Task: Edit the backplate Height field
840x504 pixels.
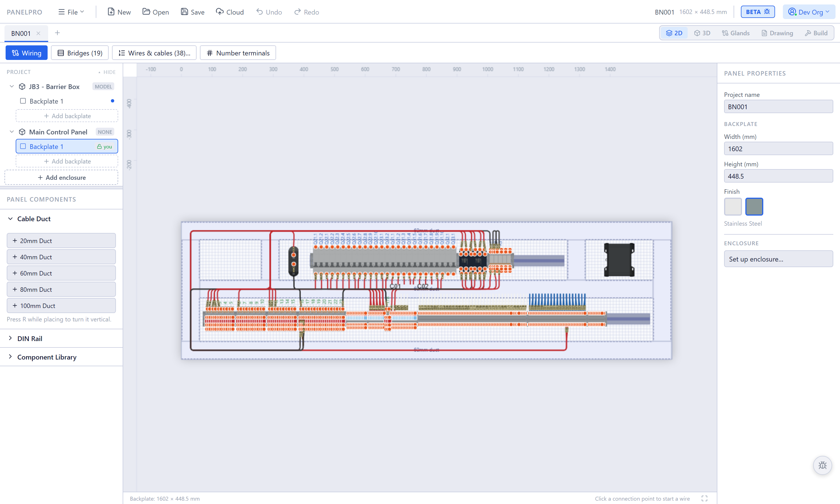Action: [778, 176]
